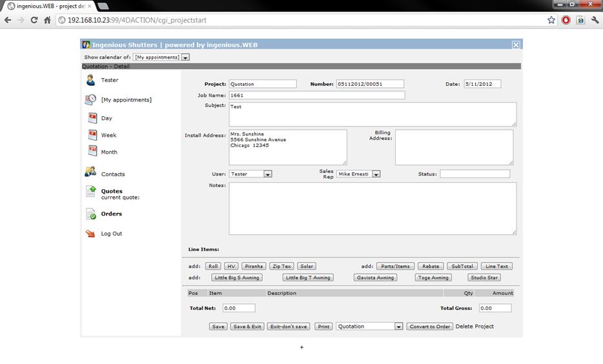The height and width of the screenshot is (364, 603).
Task: Click the Orders icon in sidebar
Action: (x=91, y=214)
